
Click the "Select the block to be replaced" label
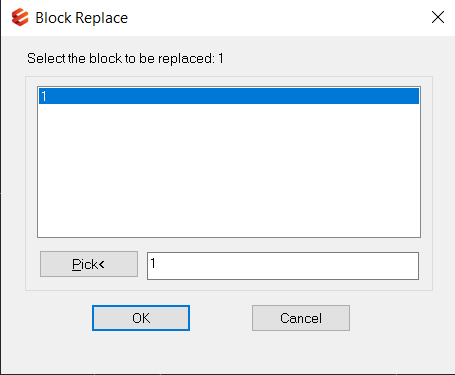(x=121, y=59)
